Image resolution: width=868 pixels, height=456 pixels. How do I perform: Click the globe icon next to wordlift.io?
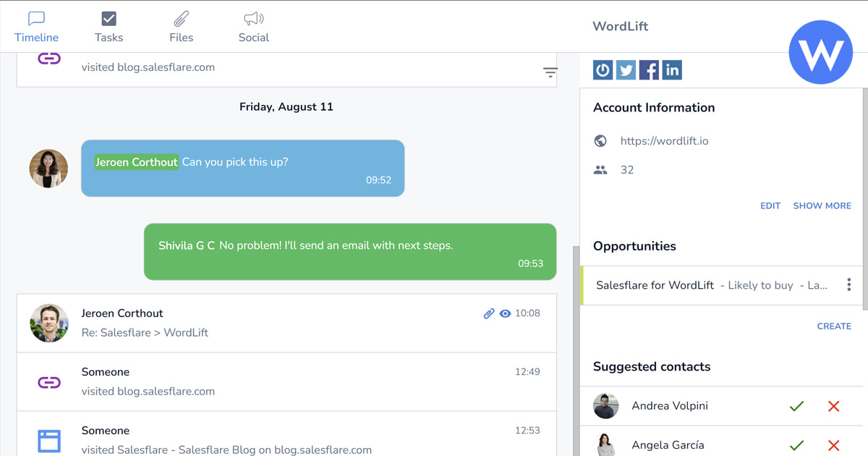[x=600, y=140]
